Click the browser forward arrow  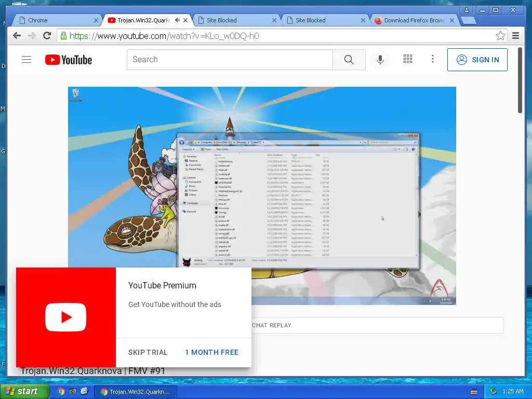[32, 36]
